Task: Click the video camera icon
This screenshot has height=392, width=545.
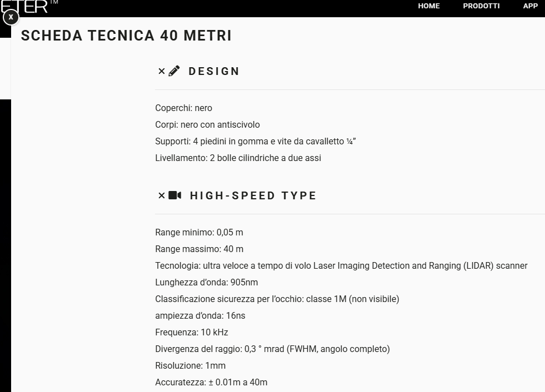Action: [x=175, y=195]
